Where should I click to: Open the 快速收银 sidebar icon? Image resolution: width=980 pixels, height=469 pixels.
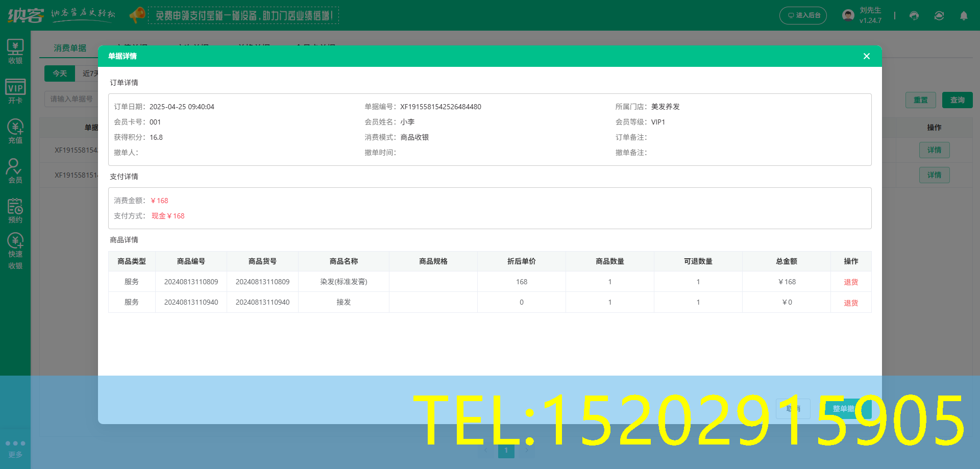click(x=15, y=251)
